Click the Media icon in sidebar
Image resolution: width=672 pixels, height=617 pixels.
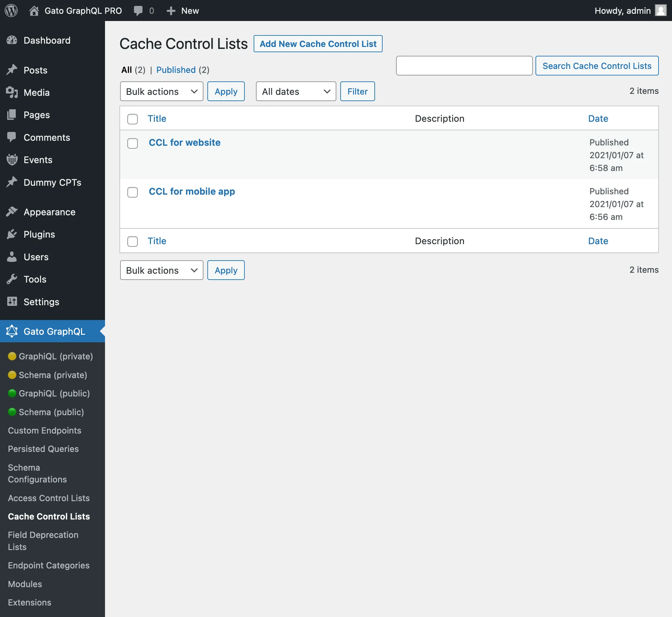point(12,93)
